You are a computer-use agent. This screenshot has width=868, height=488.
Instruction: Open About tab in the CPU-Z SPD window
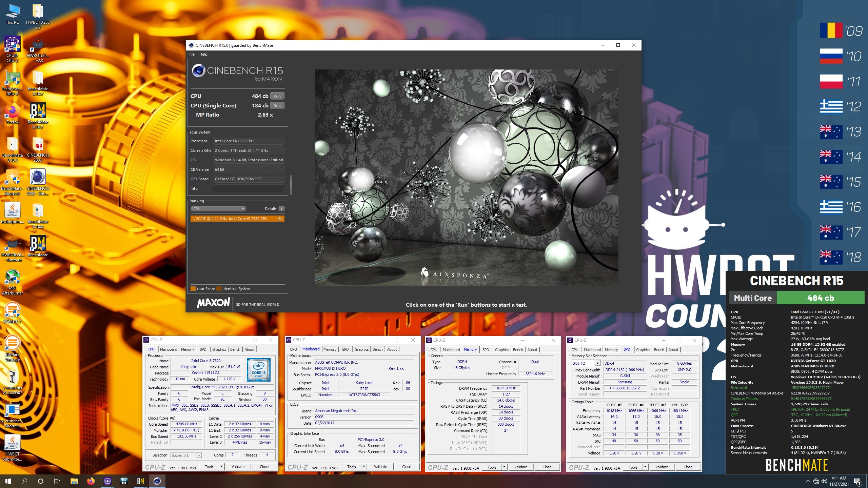point(673,350)
